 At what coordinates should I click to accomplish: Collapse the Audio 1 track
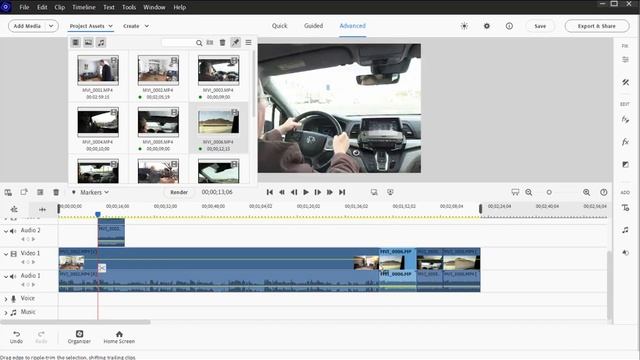(x=6, y=276)
